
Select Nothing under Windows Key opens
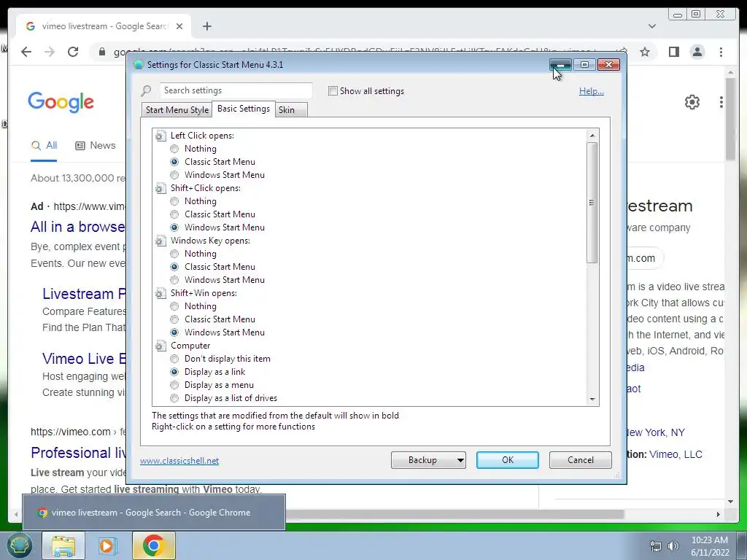(x=174, y=254)
